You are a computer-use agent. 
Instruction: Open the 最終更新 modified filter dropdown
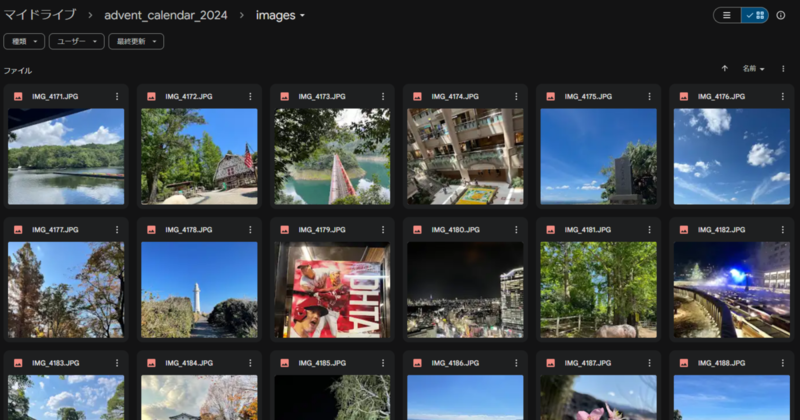[x=136, y=41]
